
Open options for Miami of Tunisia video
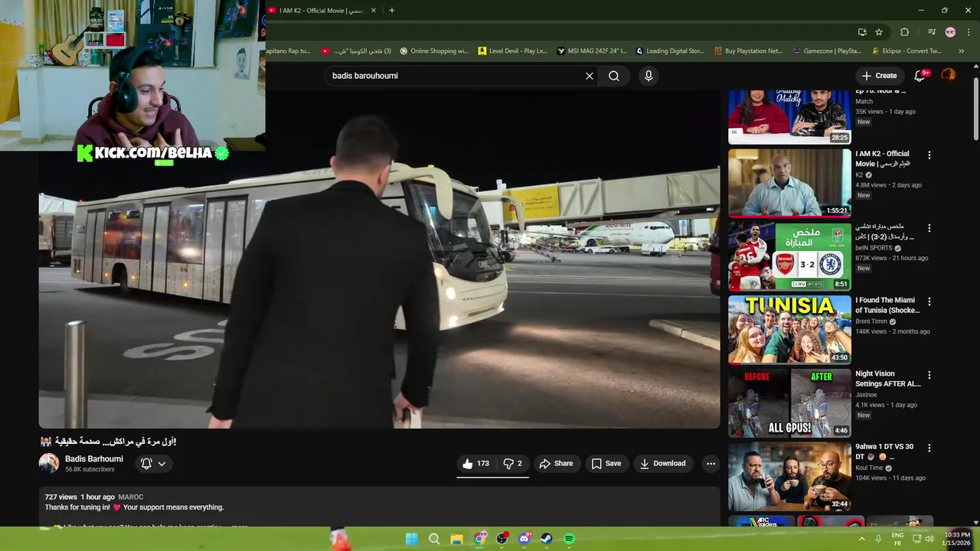pos(929,302)
